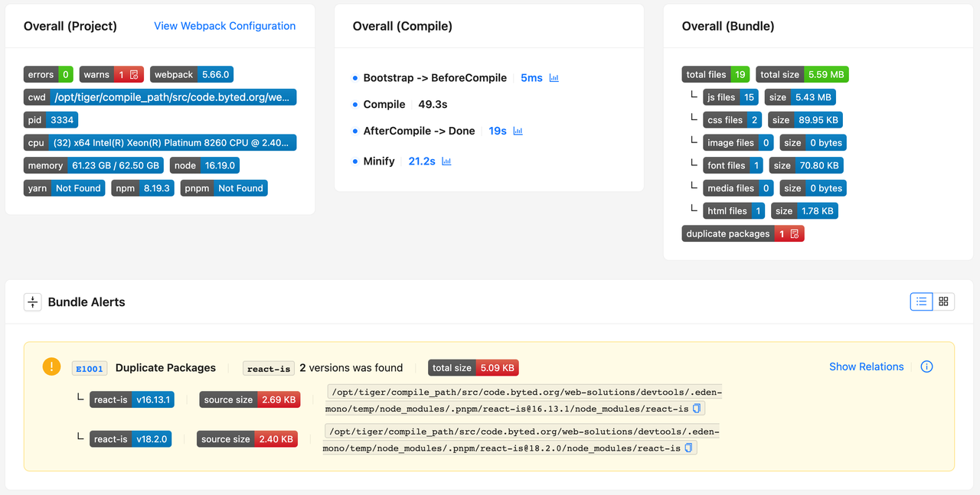Image resolution: width=980 pixels, height=495 pixels.
Task: Click the truncated cwd path badge
Action: click(159, 97)
